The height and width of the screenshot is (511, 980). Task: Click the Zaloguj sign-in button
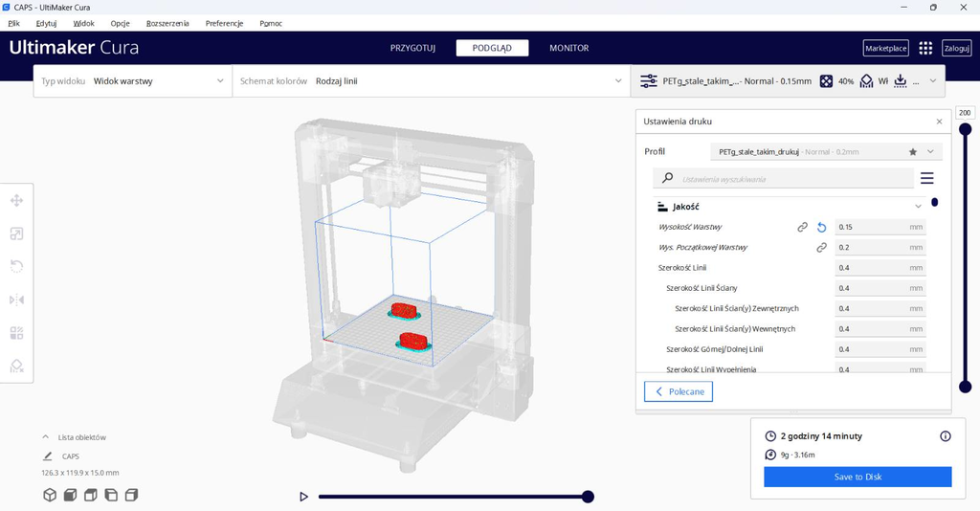957,48
